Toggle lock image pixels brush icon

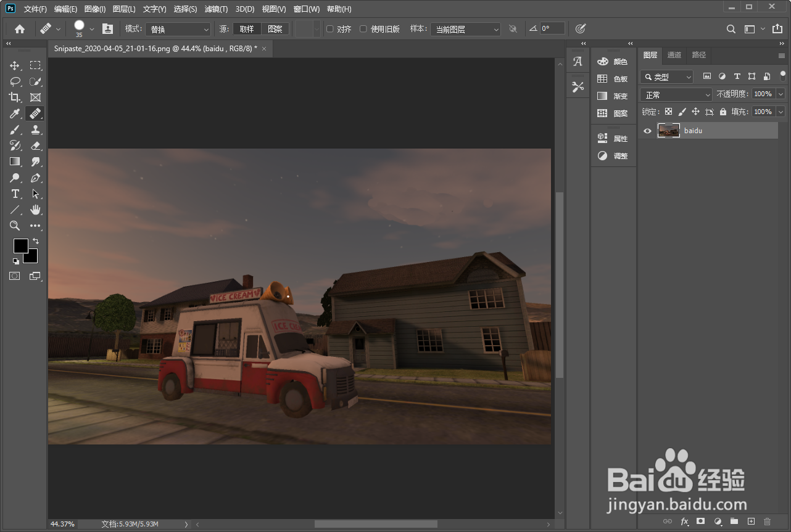click(x=682, y=112)
